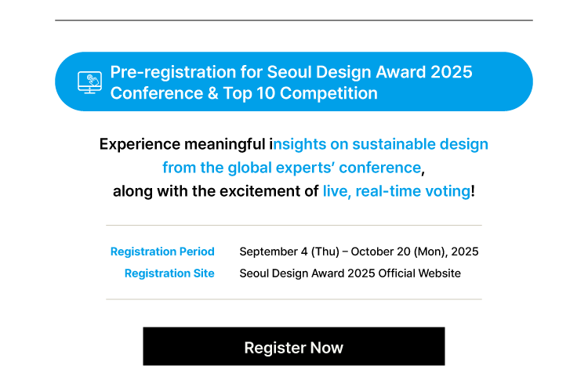Click the divider below Registration Site
This screenshot has width=588, height=380.
294,299
